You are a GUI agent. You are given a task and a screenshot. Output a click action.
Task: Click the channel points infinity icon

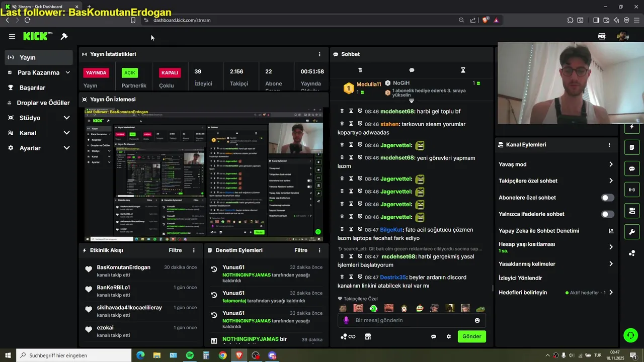348,336
